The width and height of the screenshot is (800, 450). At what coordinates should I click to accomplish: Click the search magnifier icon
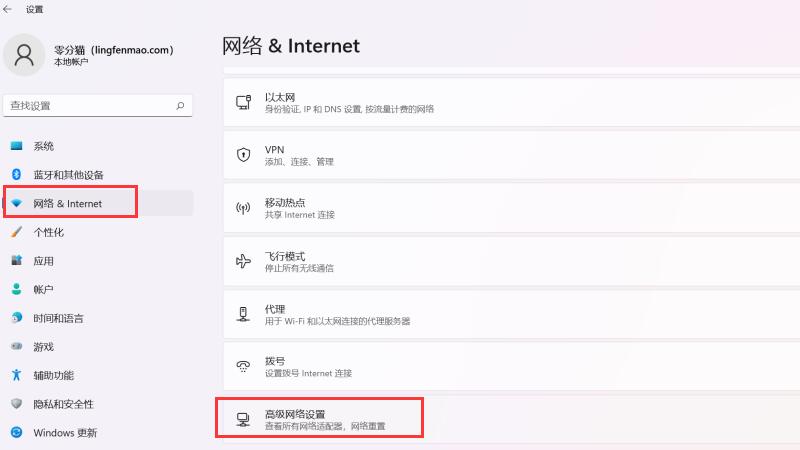[x=180, y=105]
